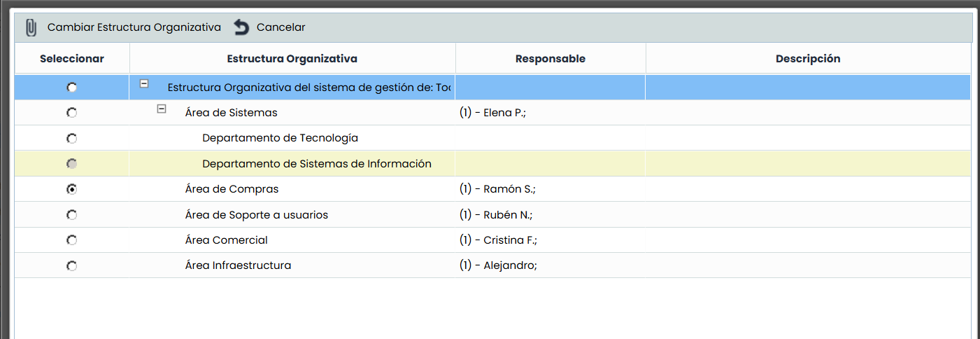Select the Área de Compras radio button

point(72,189)
